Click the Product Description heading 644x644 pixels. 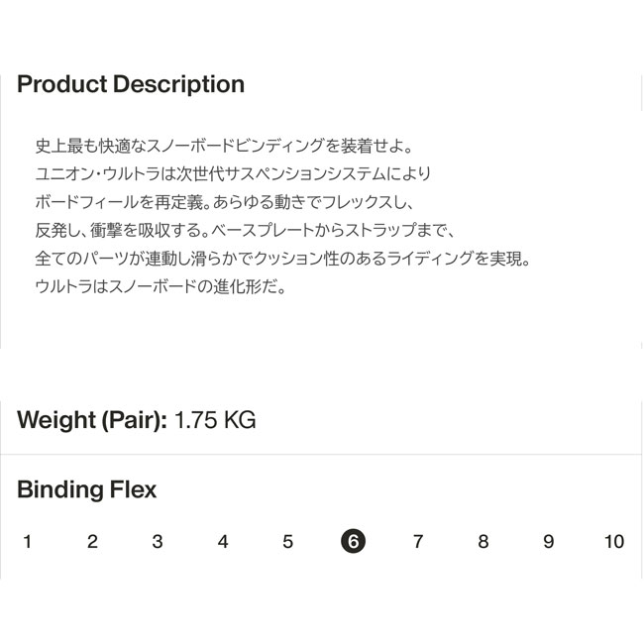[131, 84]
